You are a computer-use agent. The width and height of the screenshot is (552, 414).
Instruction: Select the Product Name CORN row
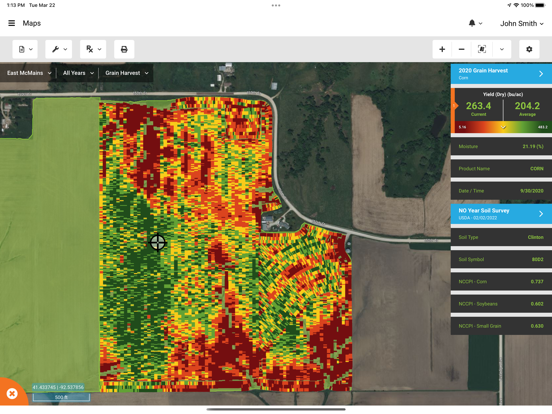501,169
